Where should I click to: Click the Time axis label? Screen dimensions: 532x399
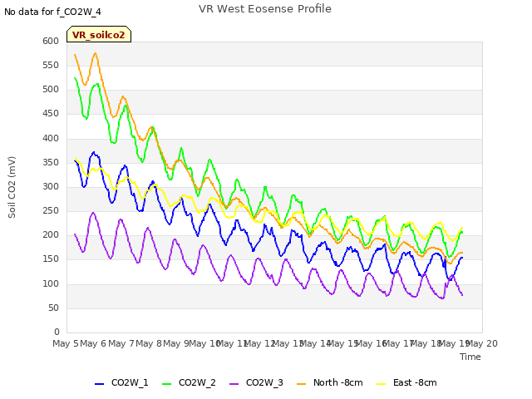470,357
